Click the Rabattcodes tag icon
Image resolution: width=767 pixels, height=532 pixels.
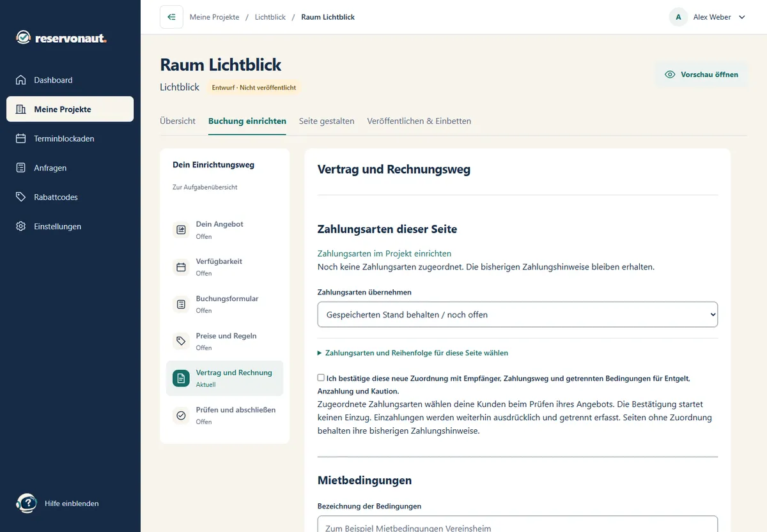tap(21, 197)
